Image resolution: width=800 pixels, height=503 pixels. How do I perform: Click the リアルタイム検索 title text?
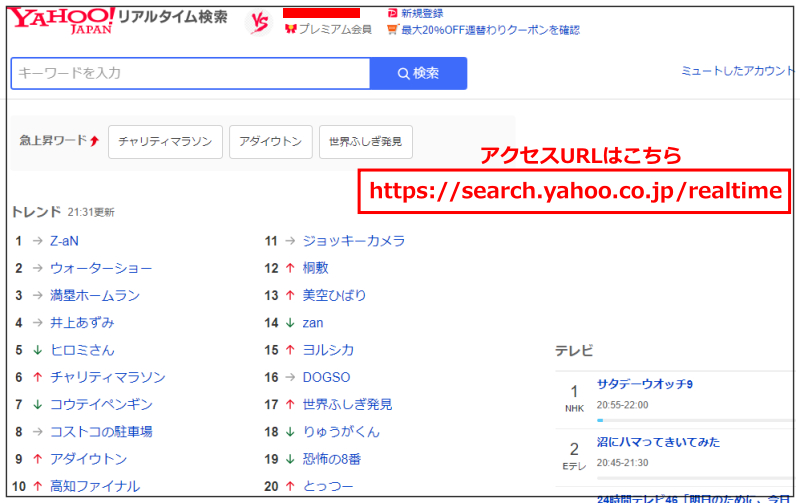coord(172,17)
